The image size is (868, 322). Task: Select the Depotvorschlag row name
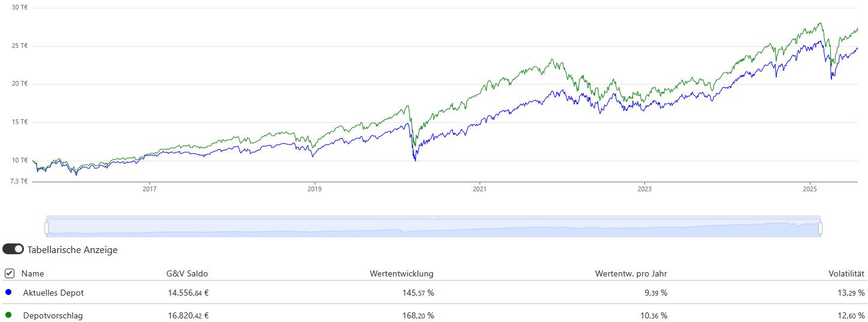(53, 315)
